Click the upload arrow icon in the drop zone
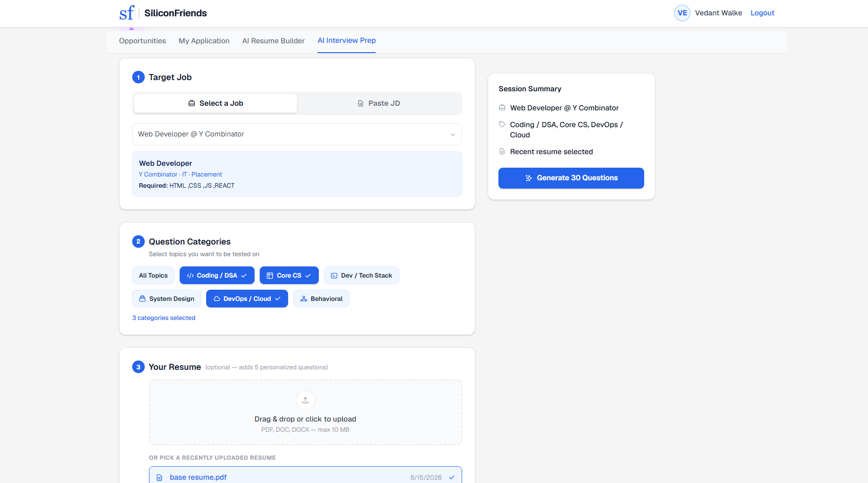 pyautogui.click(x=305, y=400)
